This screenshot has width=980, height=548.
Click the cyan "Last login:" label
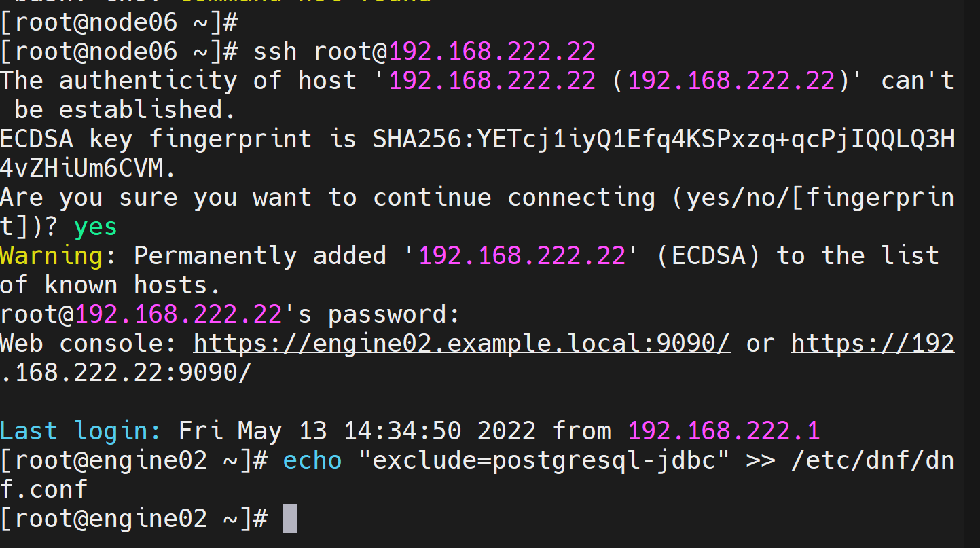[x=81, y=431]
